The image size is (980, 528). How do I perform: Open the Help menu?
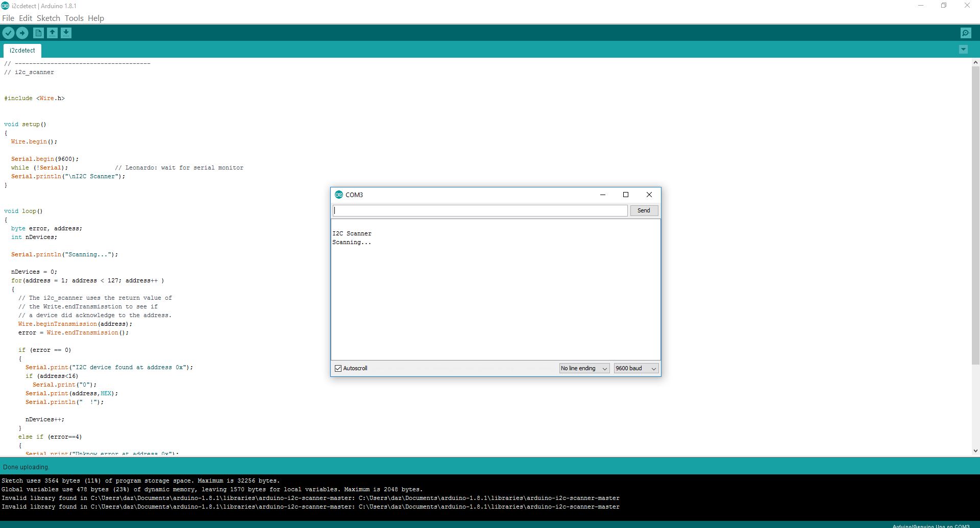tap(96, 18)
